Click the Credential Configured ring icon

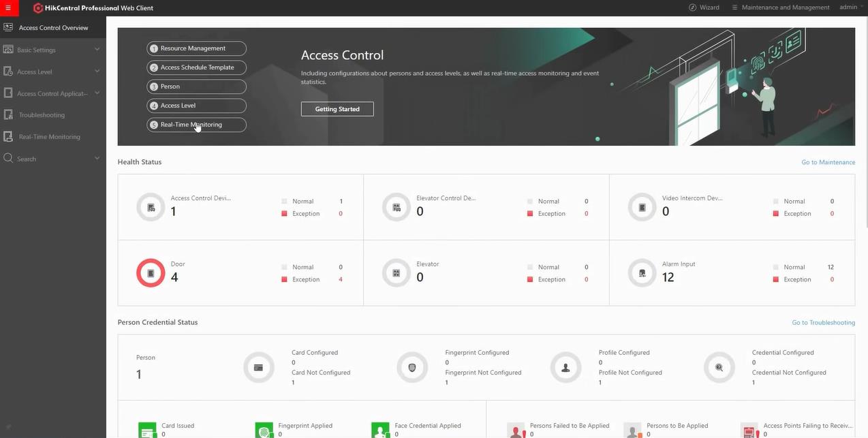click(x=719, y=367)
